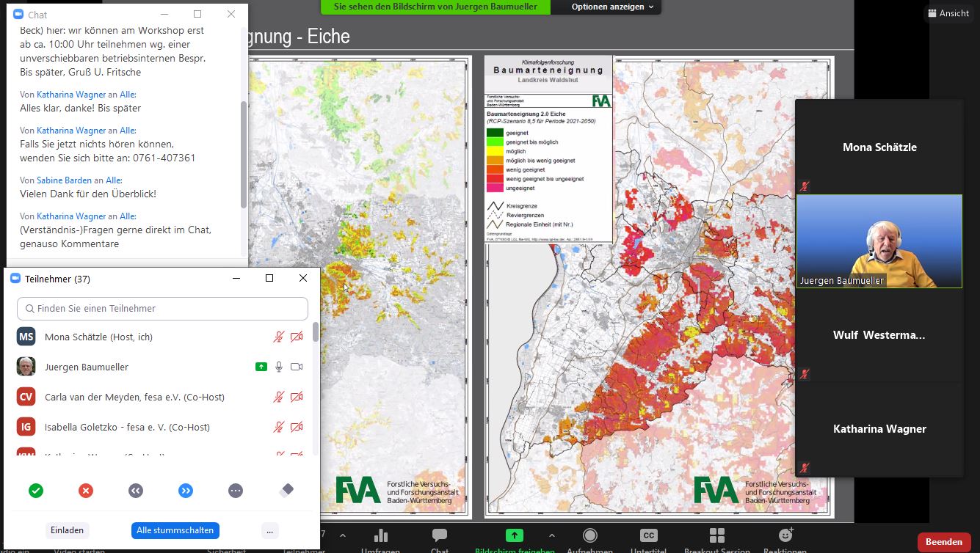Open the more reactions icon
The image size is (980, 553).
pyautogui.click(x=236, y=491)
